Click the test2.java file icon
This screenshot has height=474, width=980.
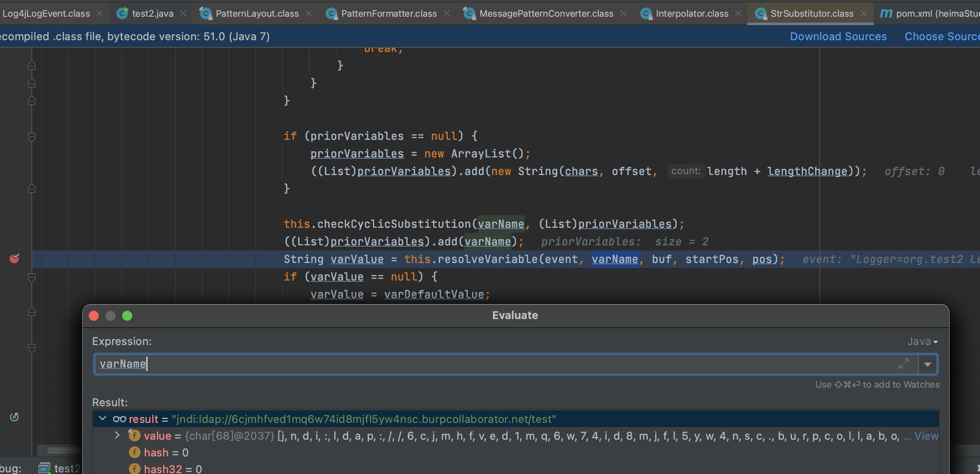[x=122, y=13]
